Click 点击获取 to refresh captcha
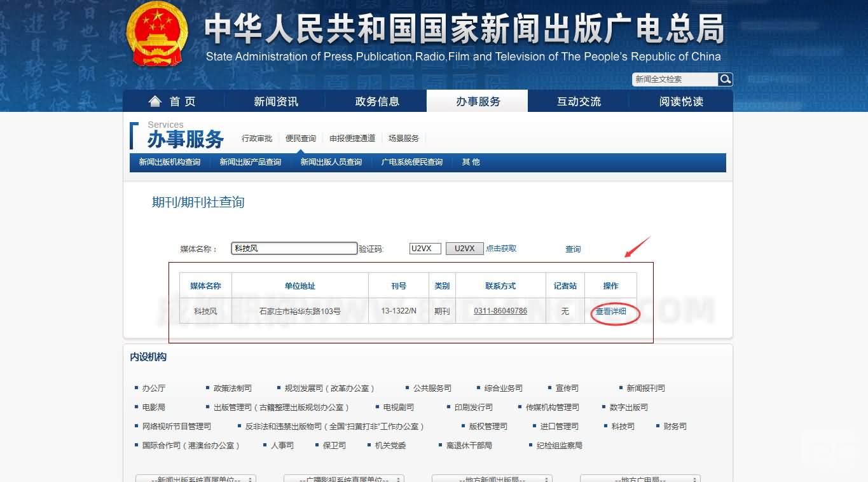Image resolution: width=868 pixels, height=482 pixels. pos(501,249)
